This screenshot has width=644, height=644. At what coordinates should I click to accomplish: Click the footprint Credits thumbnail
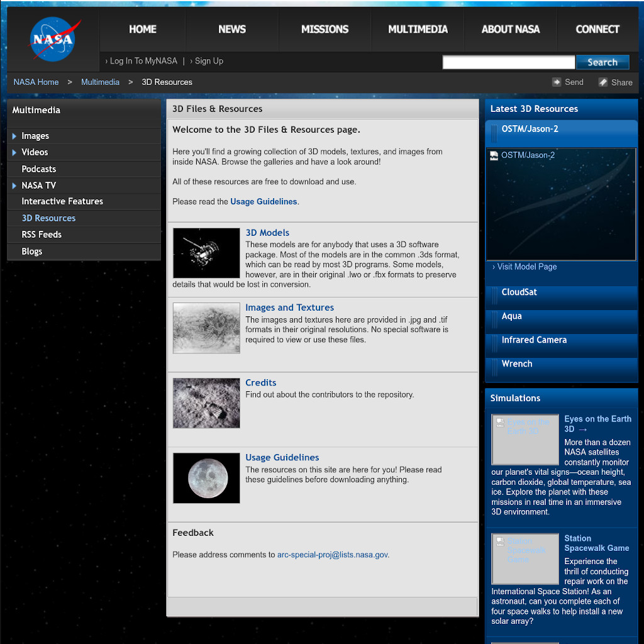click(206, 403)
